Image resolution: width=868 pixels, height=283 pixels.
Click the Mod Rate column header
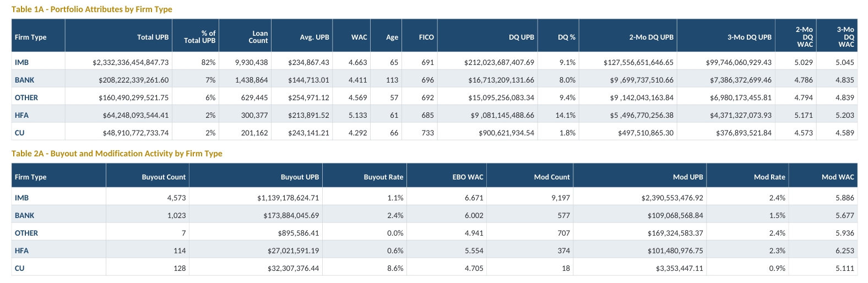coord(769,177)
